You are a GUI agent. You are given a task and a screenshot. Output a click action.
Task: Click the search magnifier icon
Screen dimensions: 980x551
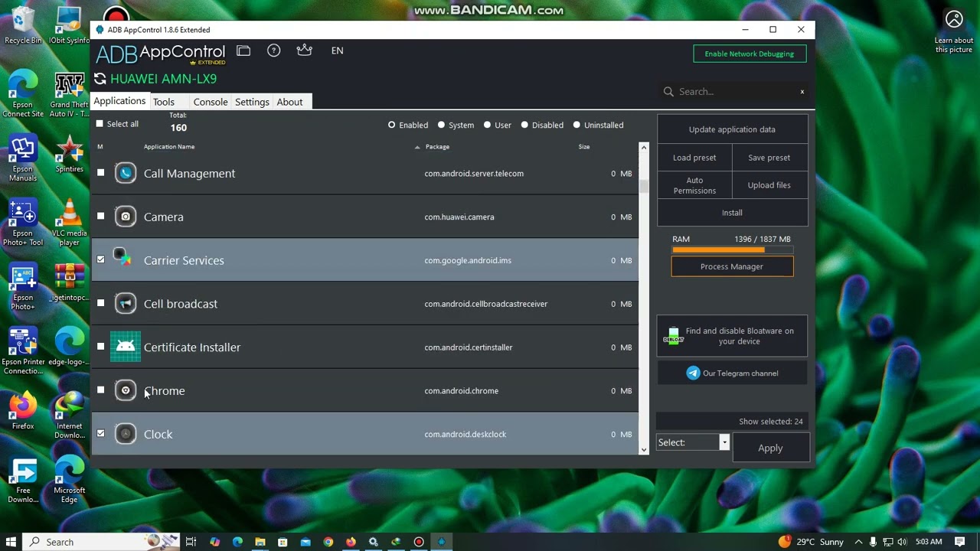click(x=668, y=92)
